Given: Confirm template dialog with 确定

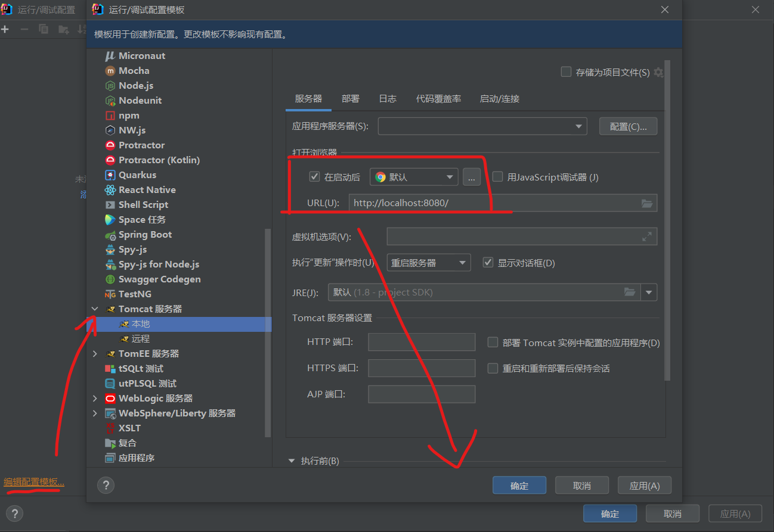Looking at the screenshot, I should click(519, 485).
